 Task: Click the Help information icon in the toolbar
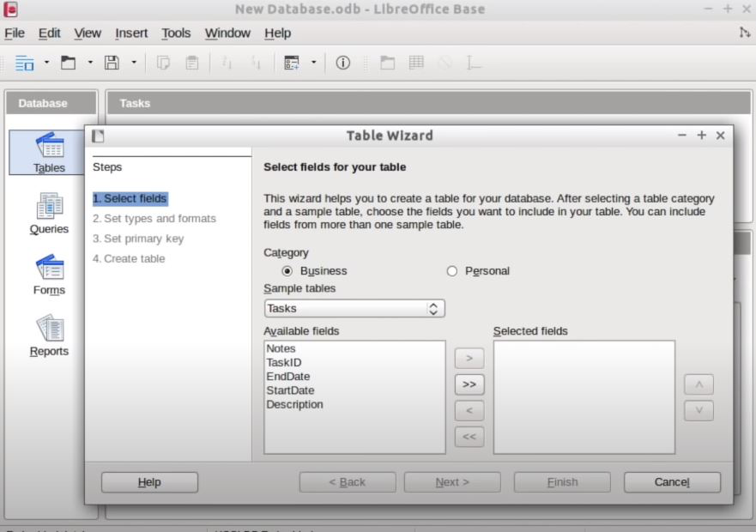342,62
